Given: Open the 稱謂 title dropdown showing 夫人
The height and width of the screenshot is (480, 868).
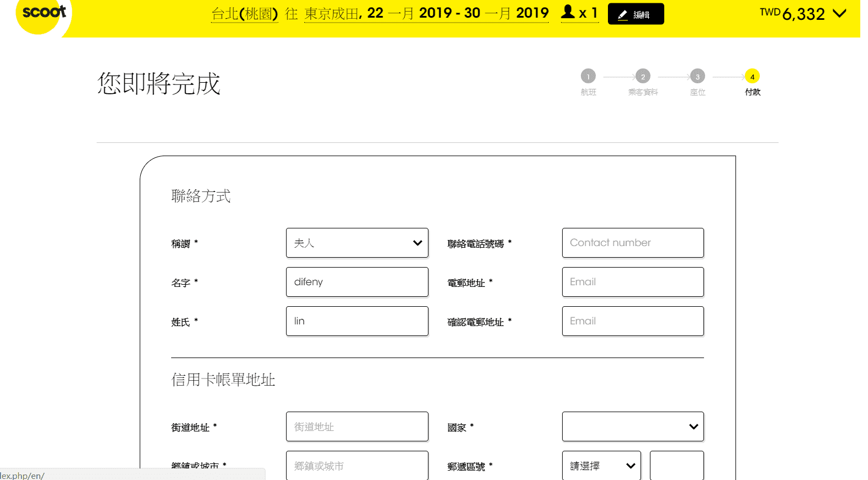Looking at the screenshot, I should [x=357, y=243].
